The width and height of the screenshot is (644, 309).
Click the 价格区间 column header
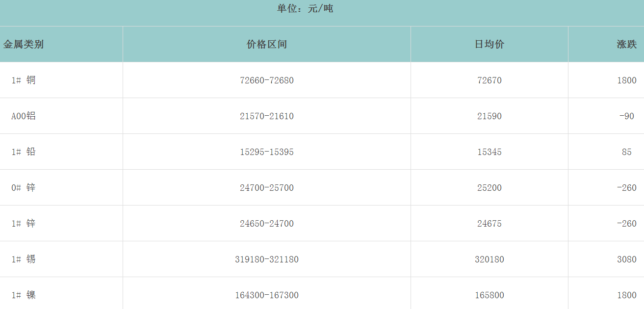tap(266, 44)
